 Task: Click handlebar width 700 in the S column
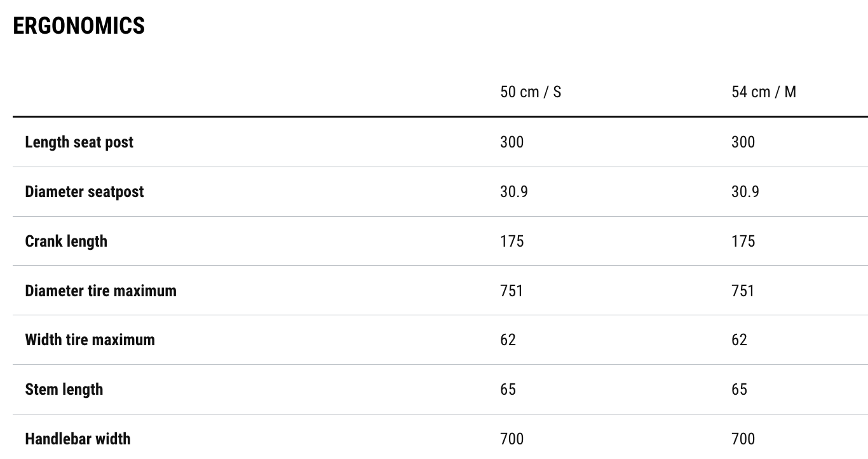pos(512,439)
